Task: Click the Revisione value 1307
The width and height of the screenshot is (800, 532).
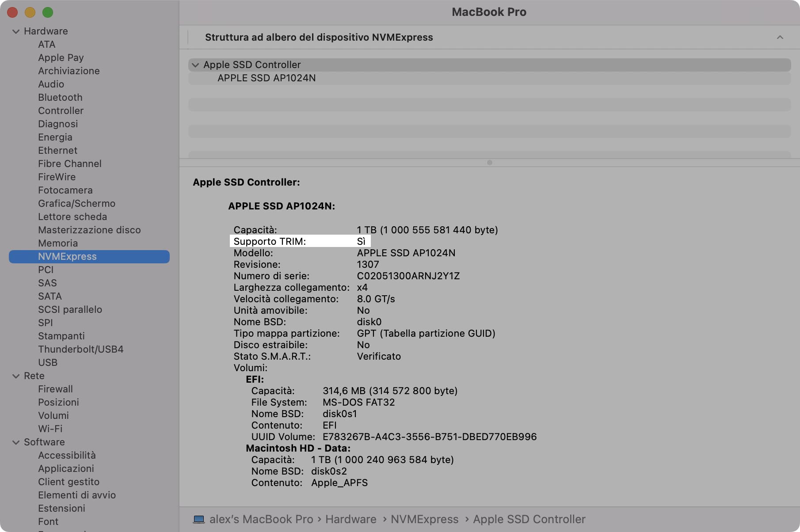Action: tap(368, 265)
